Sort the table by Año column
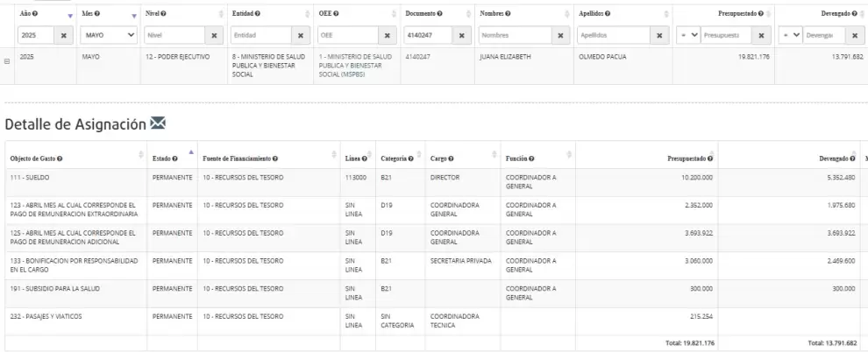868x352 pixels. pyautogui.click(x=70, y=16)
